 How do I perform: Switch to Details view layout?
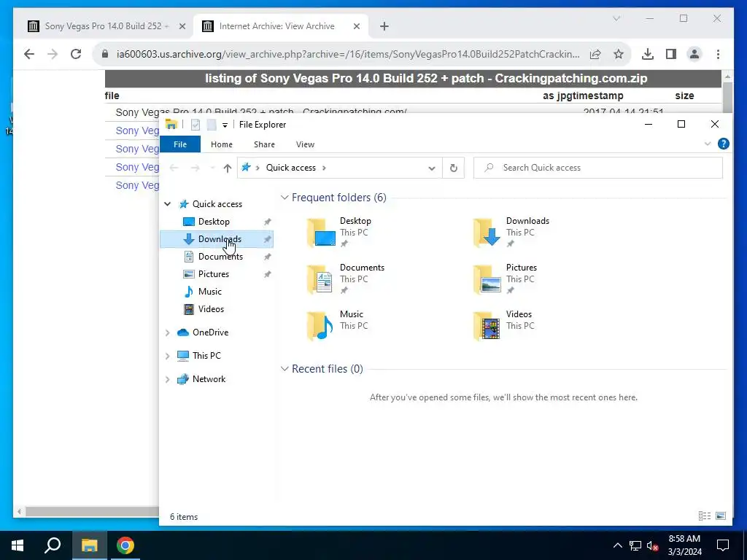pos(705,516)
